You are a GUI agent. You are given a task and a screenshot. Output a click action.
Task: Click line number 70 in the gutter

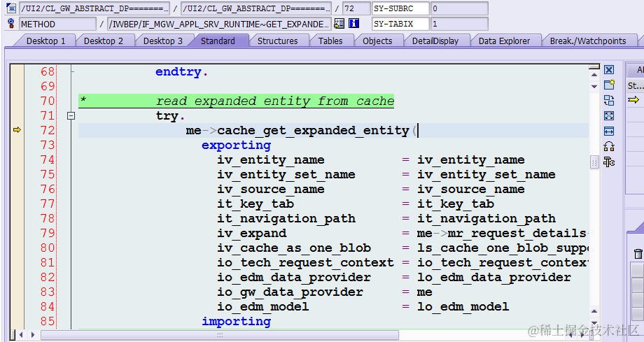point(48,101)
